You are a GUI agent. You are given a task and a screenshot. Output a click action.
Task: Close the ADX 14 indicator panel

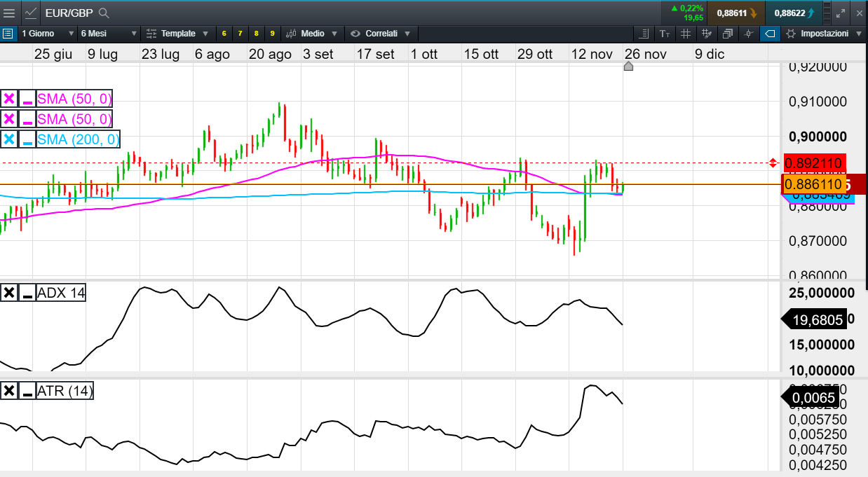coord(9,293)
